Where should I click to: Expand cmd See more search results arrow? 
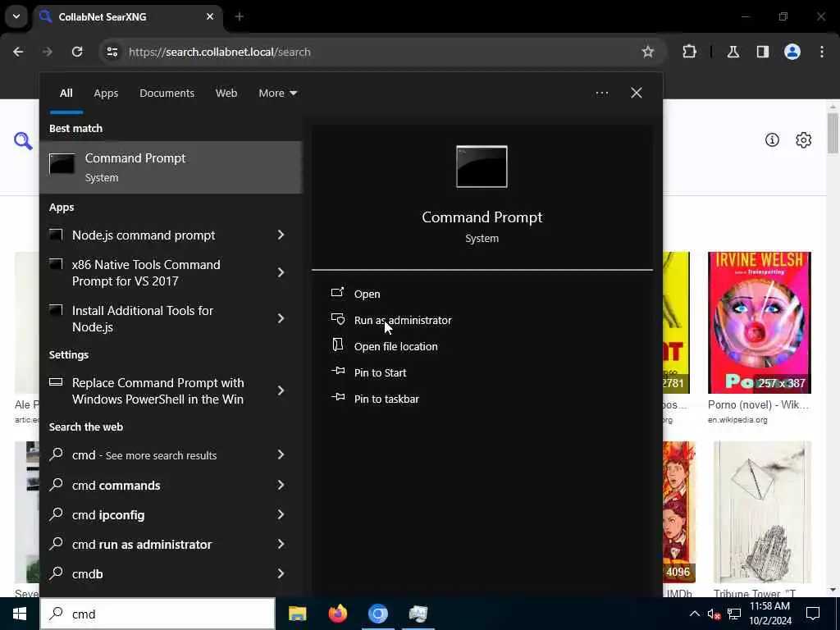click(281, 454)
